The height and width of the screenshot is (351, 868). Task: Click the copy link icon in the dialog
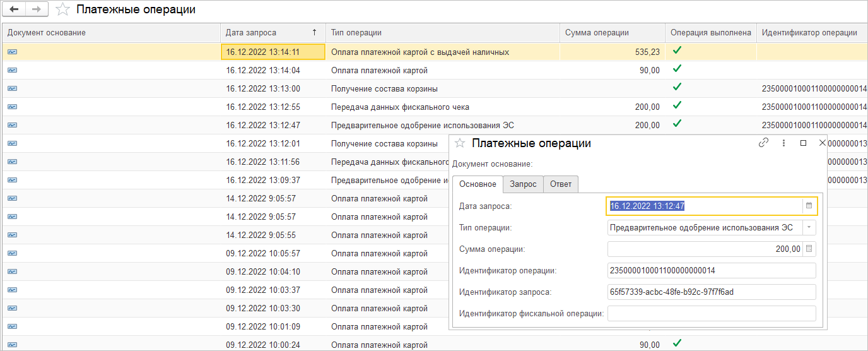[x=763, y=143]
